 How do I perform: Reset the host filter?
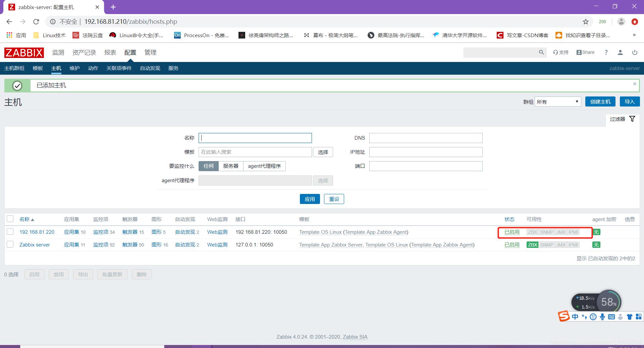tap(334, 199)
